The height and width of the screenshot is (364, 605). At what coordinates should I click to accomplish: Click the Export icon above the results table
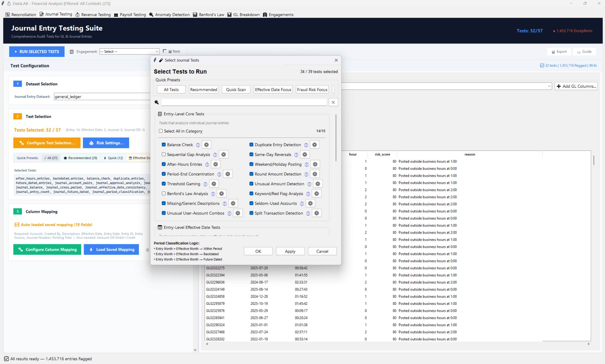pyautogui.click(x=560, y=51)
